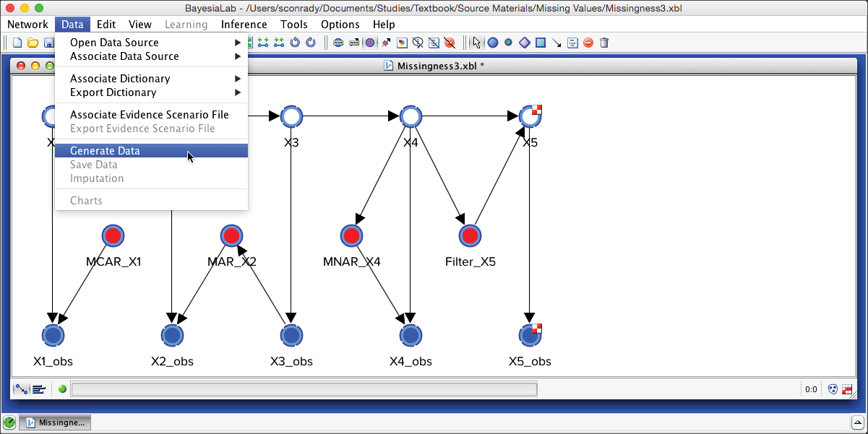Pick the arc creation arrow tool
This screenshot has height=434, width=868.
557,43
